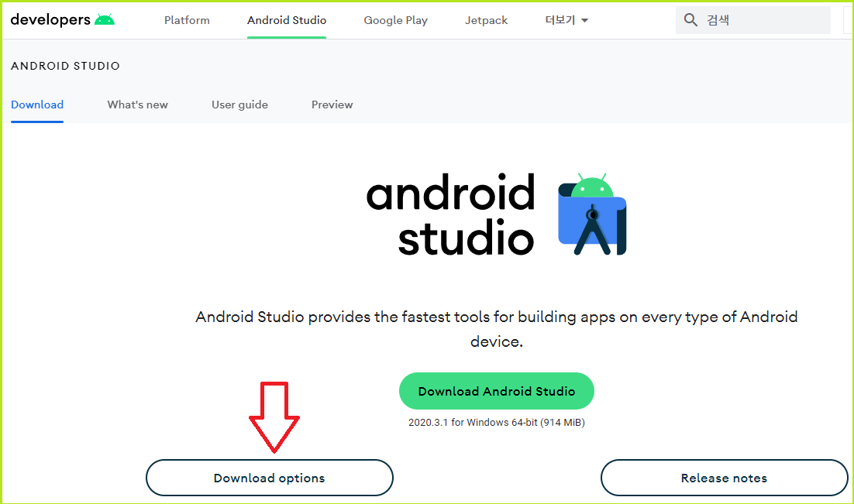The image size is (854, 504).
Task: Focus the 검색 search field
Action: [x=752, y=20]
